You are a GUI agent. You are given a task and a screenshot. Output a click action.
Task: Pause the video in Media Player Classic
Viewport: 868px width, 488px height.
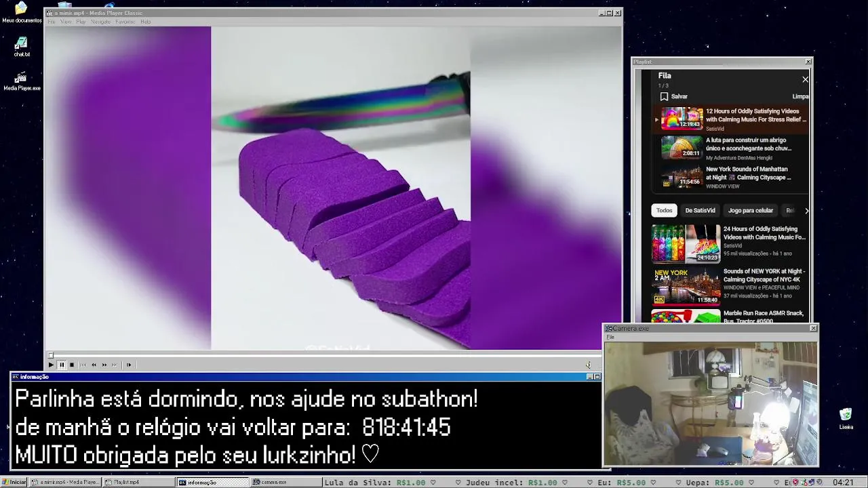pos(61,365)
